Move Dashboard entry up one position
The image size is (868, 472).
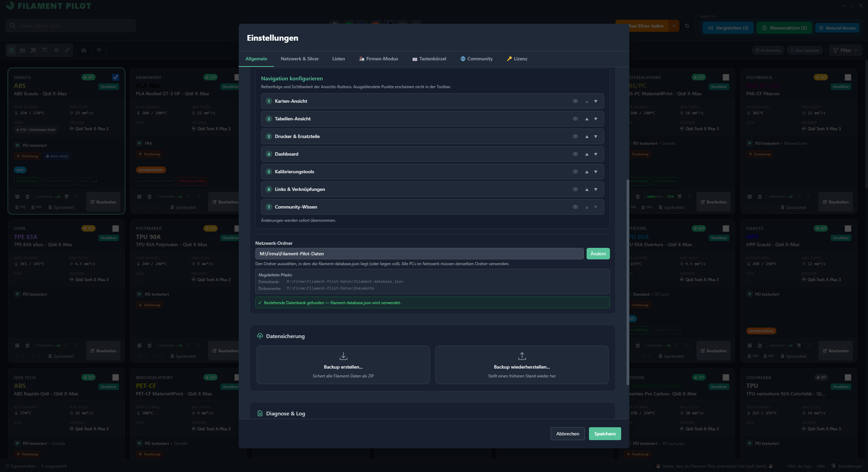[587, 154]
